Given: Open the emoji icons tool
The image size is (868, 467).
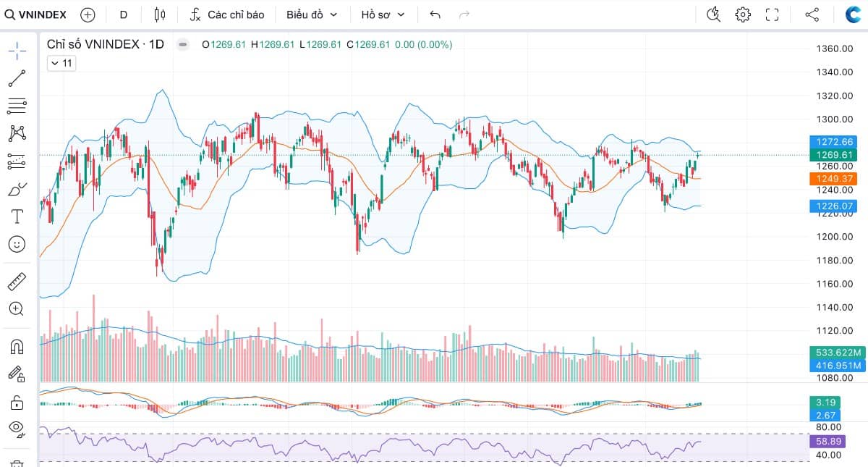Looking at the screenshot, I should [x=17, y=244].
